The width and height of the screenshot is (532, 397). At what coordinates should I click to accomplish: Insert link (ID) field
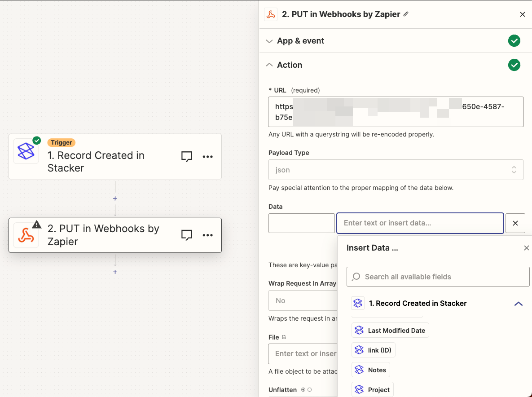coord(373,350)
